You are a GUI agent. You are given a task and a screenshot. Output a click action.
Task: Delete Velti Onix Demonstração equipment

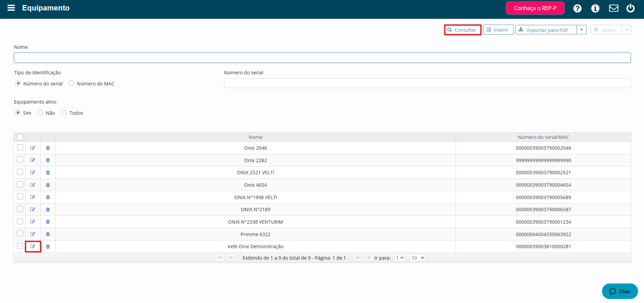pyautogui.click(x=48, y=247)
